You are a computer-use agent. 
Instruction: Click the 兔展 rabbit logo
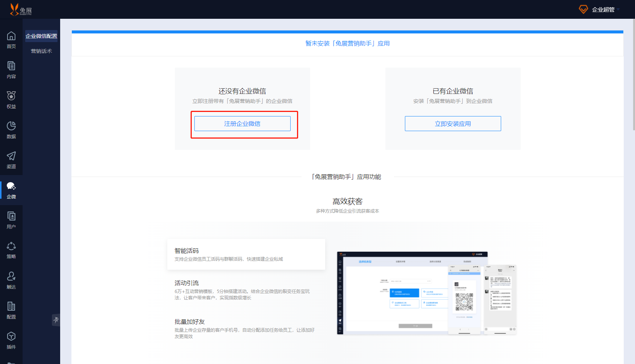[x=21, y=9]
